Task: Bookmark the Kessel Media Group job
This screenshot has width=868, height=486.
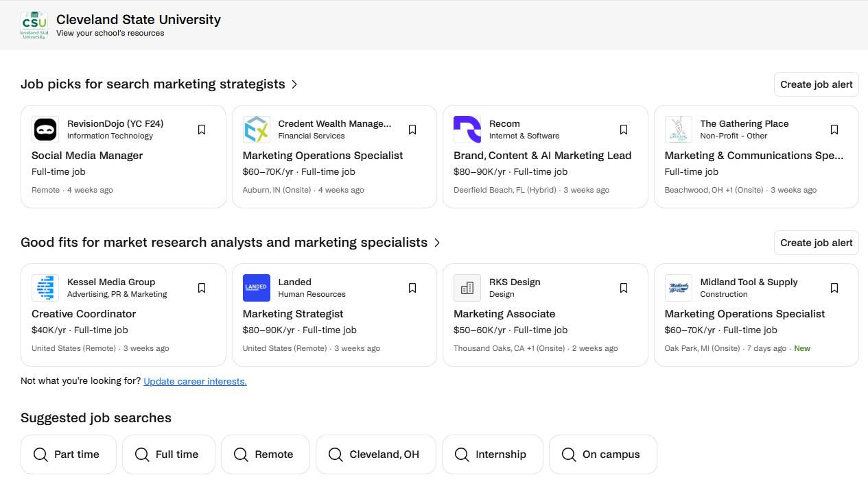Action: tap(202, 288)
